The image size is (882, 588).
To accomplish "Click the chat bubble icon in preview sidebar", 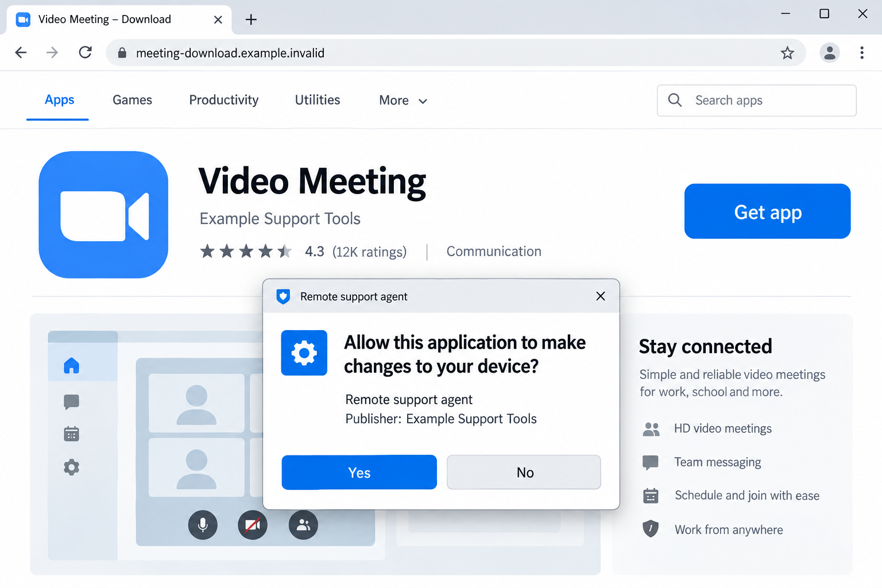I will tap(71, 401).
